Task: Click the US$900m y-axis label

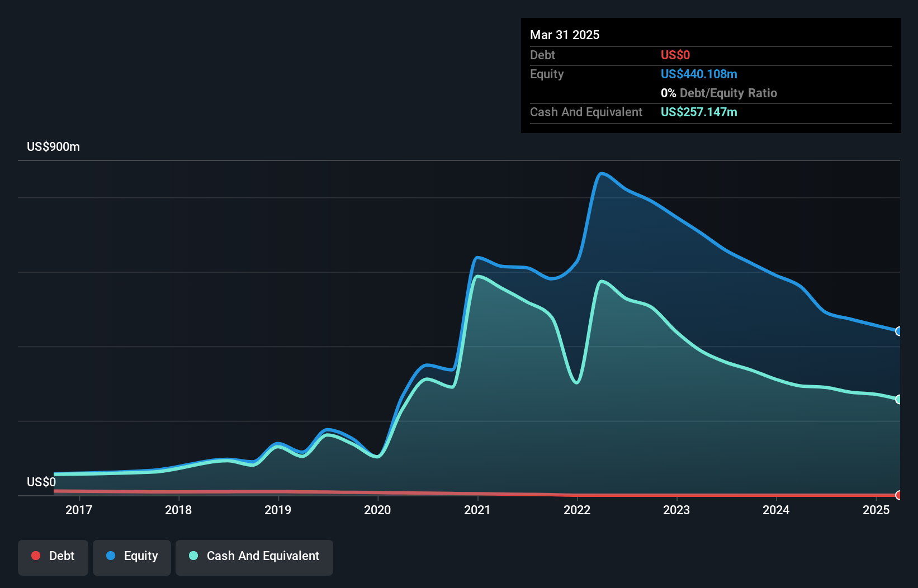Action: click(54, 147)
